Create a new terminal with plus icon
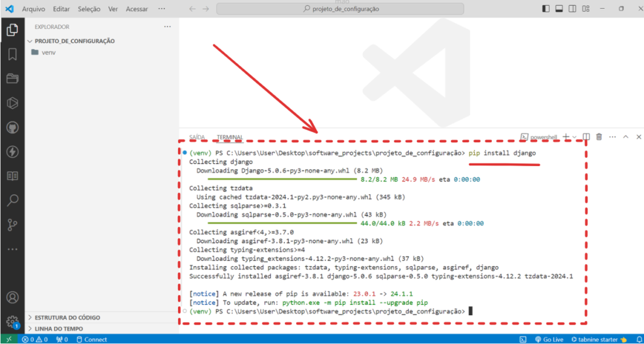 [x=566, y=136]
